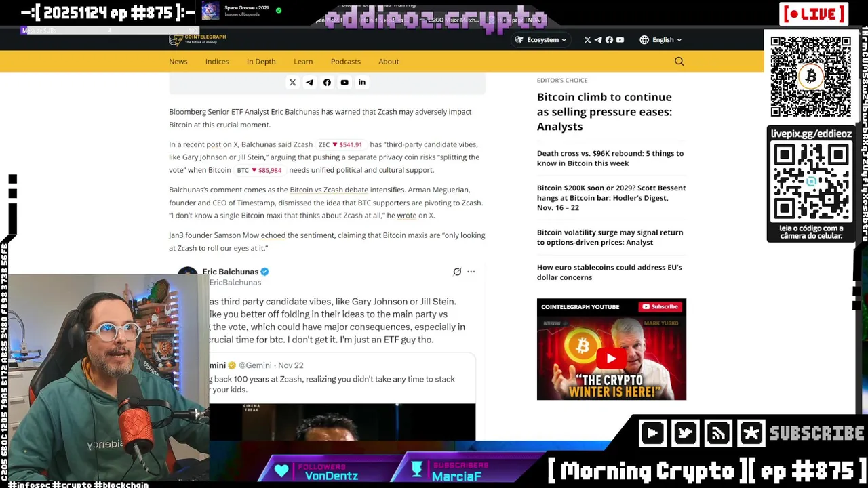Click the globe language icon

click(x=644, y=40)
